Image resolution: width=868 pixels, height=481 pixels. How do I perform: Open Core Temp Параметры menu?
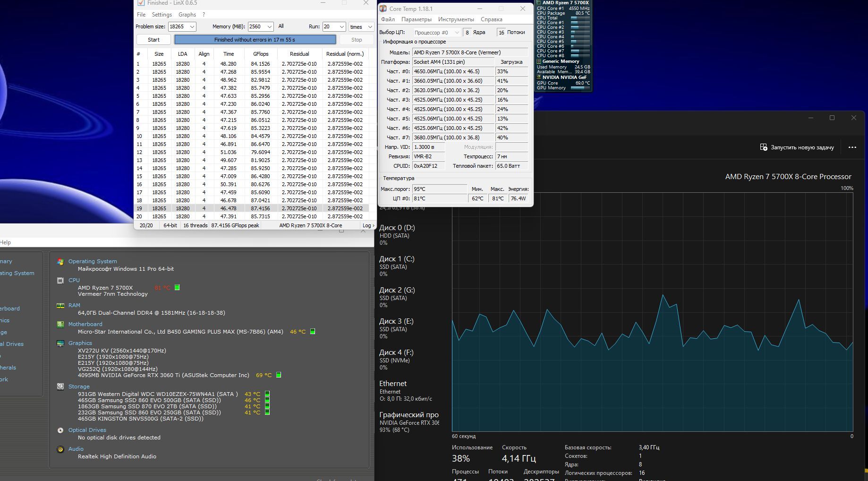point(417,19)
